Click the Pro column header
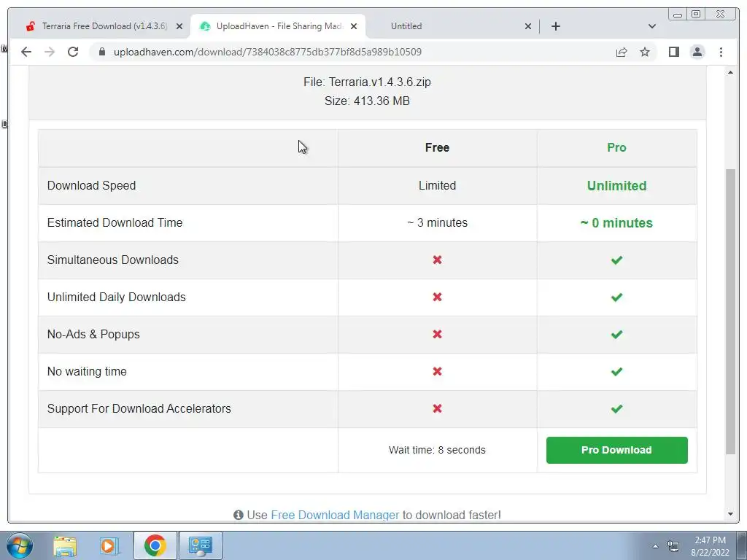Image resolution: width=747 pixels, height=560 pixels. [x=616, y=147]
